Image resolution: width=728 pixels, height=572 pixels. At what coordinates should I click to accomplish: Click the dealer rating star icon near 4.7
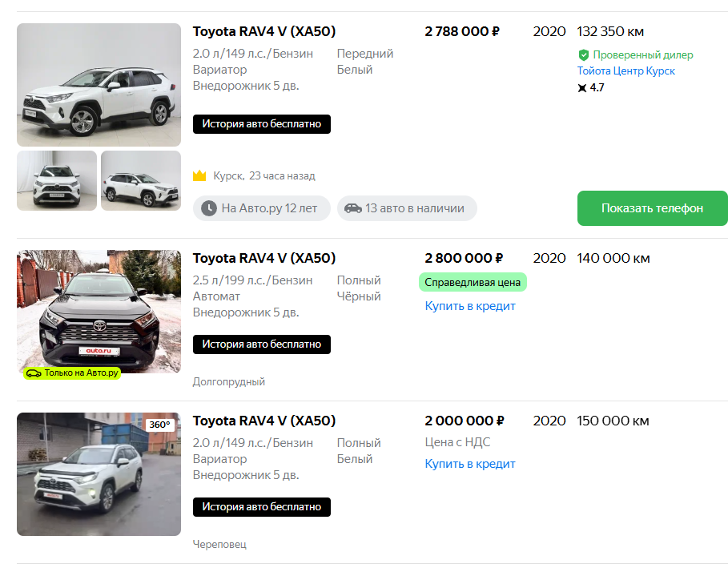coord(582,88)
